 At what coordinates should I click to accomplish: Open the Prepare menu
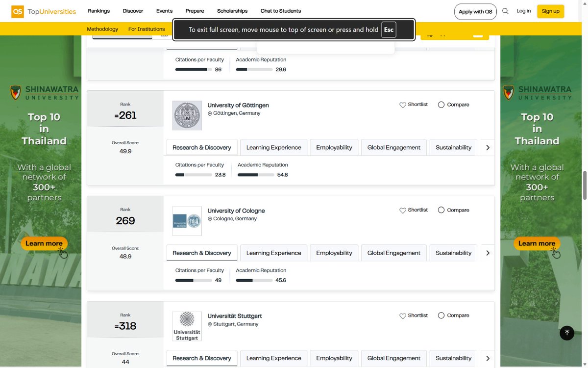[195, 11]
